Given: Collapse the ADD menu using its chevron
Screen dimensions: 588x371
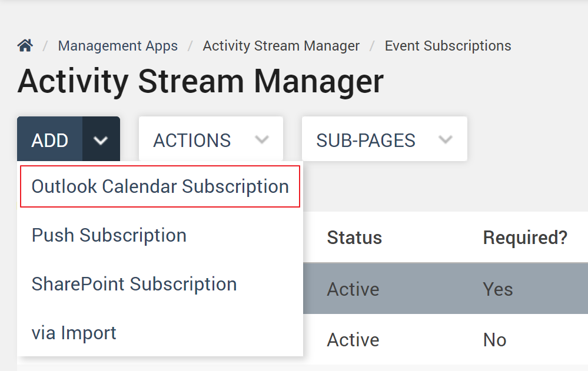Looking at the screenshot, I should point(101,141).
